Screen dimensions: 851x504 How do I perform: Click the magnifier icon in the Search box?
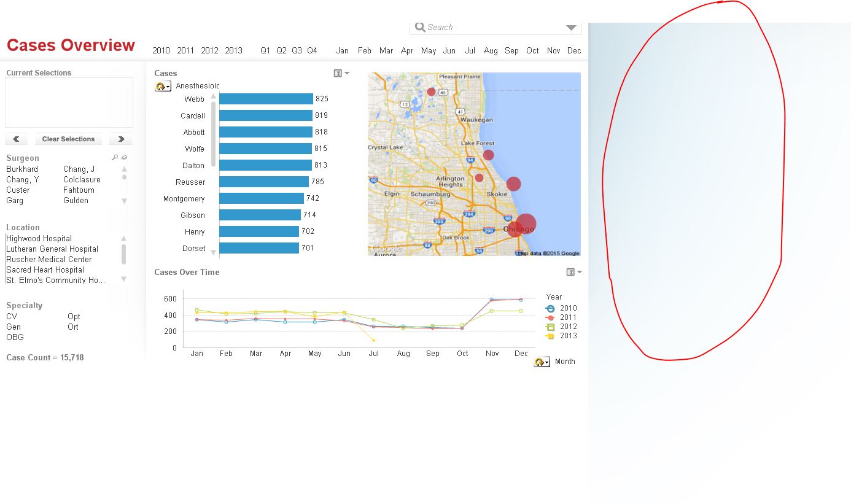[420, 27]
